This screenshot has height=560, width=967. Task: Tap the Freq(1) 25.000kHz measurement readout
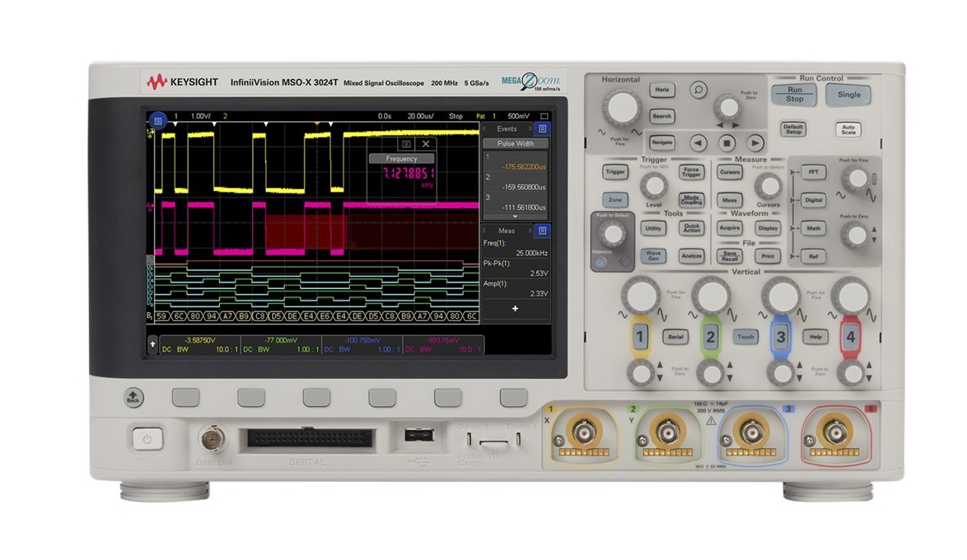pos(515,248)
